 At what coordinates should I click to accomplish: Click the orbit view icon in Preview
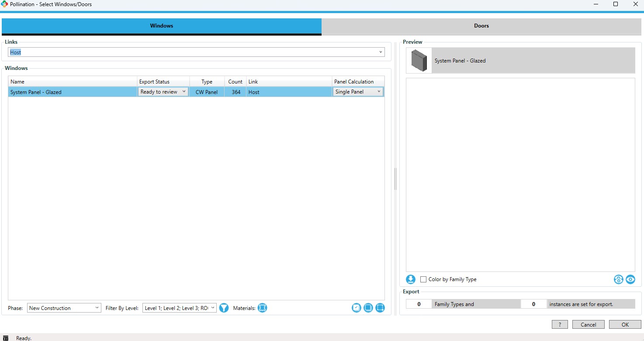[618, 279]
